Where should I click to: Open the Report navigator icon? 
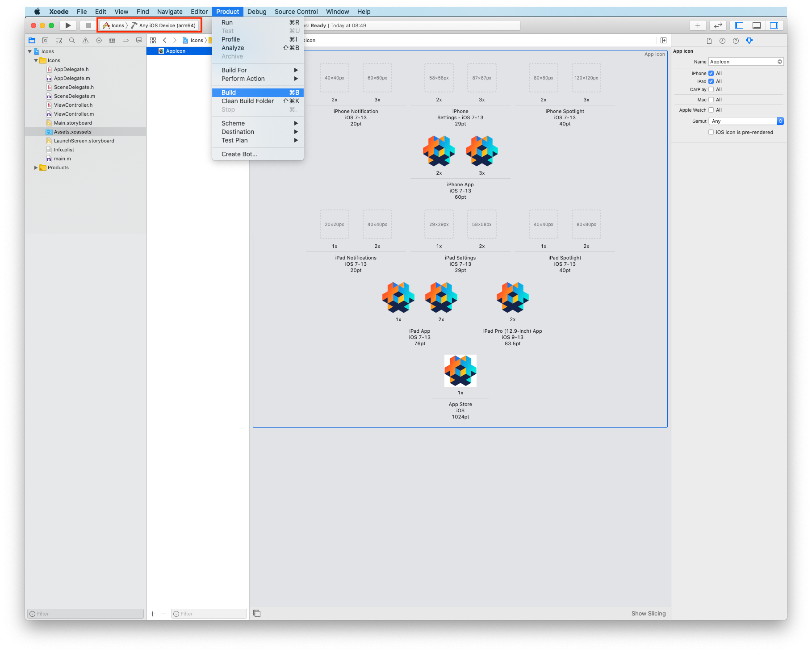click(x=139, y=40)
